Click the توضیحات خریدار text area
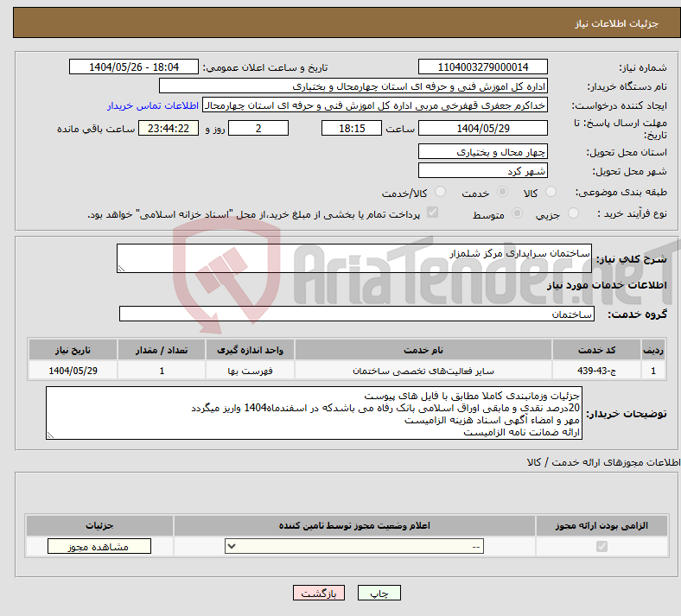The width and height of the screenshot is (681, 616). point(314,413)
